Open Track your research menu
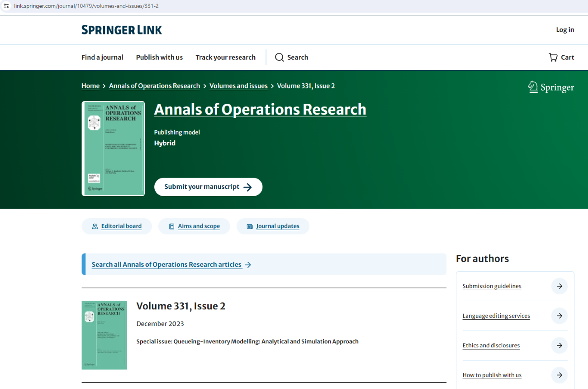Screen dimensions: 588x389 [x=225, y=57]
